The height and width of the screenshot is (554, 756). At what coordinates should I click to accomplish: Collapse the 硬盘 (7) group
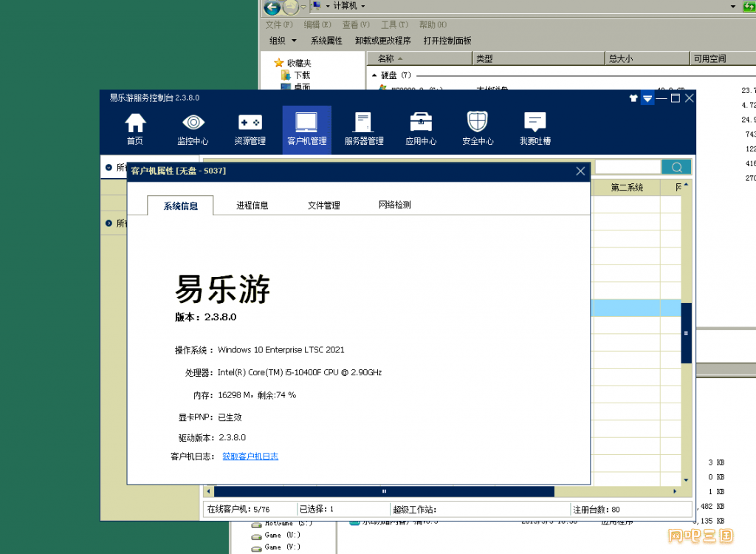coord(374,75)
